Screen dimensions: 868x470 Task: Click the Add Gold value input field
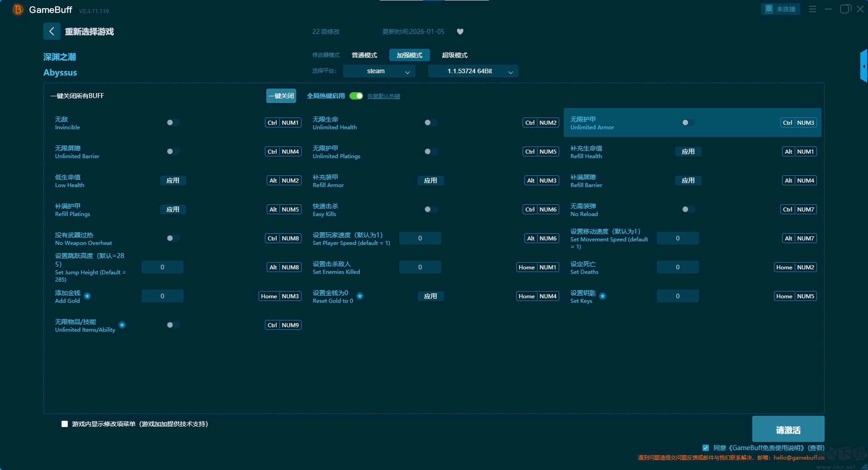tap(162, 296)
